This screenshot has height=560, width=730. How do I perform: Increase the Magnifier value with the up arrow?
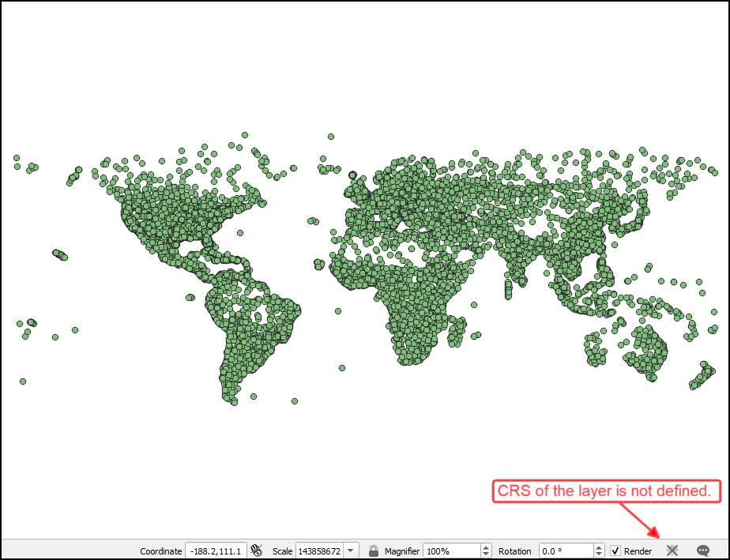(x=485, y=547)
